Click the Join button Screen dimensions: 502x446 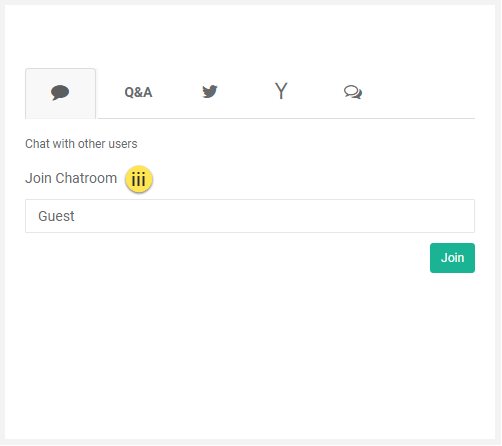point(452,258)
